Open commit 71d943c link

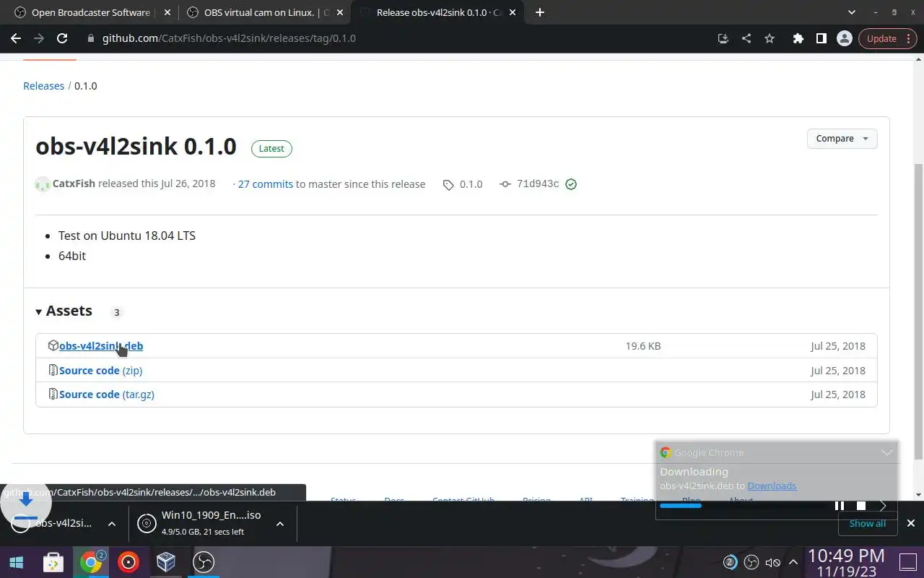click(x=531, y=184)
